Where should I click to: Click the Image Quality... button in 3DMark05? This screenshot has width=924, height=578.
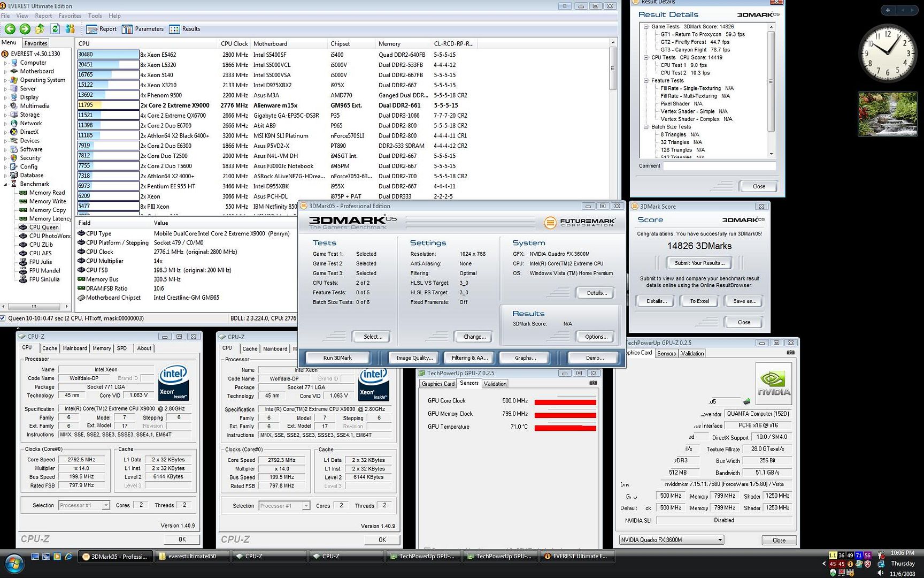point(414,358)
